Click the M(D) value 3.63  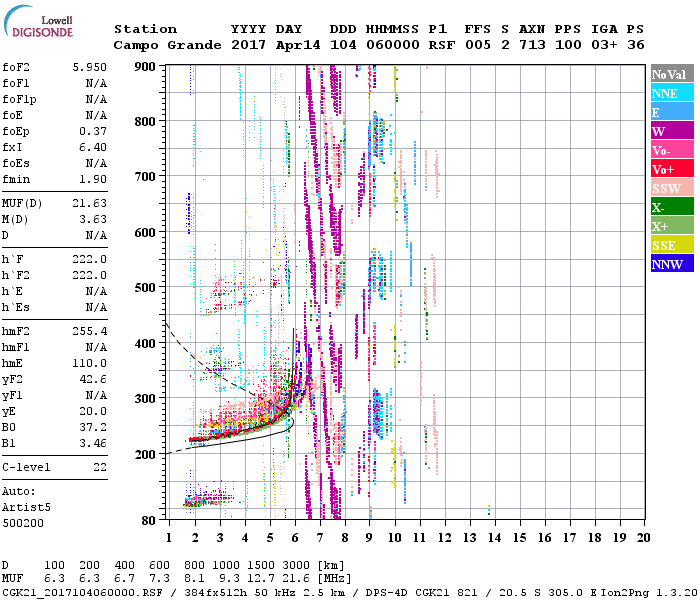tap(93, 220)
